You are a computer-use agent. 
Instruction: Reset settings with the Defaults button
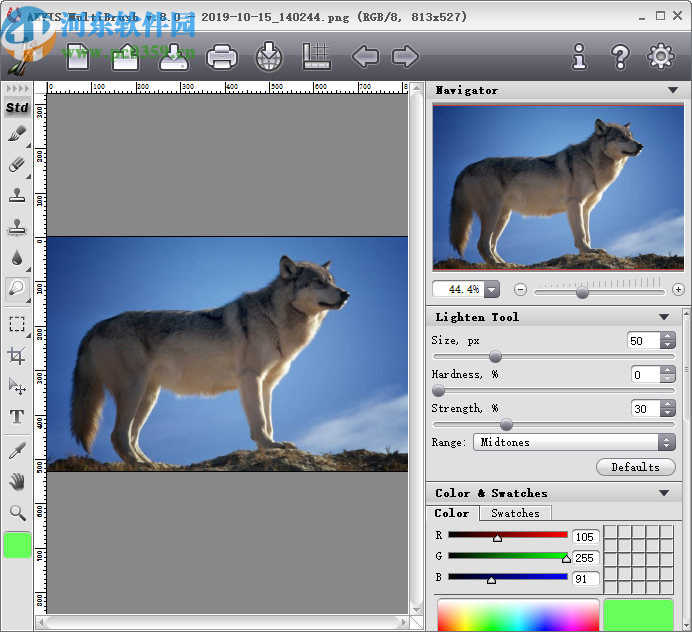coord(636,467)
